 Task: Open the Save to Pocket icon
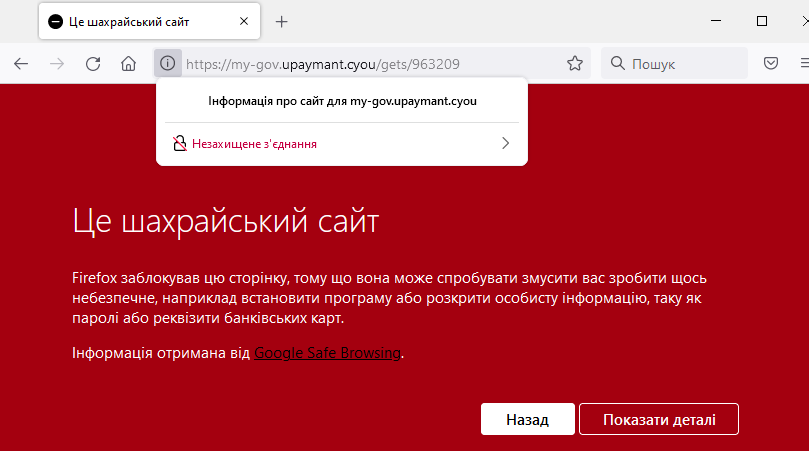coord(771,64)
